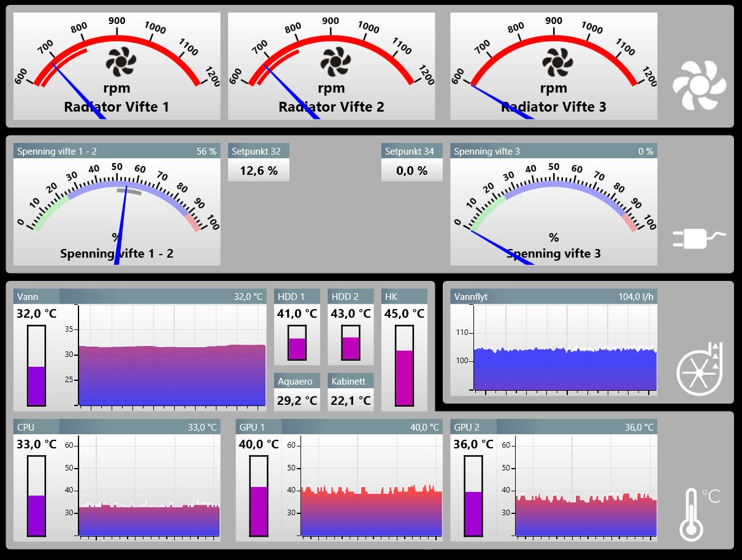Viewport: 742px width, 560px height.
Task: Click the 104,0 l/h flow readout
Action: [636, 297]
